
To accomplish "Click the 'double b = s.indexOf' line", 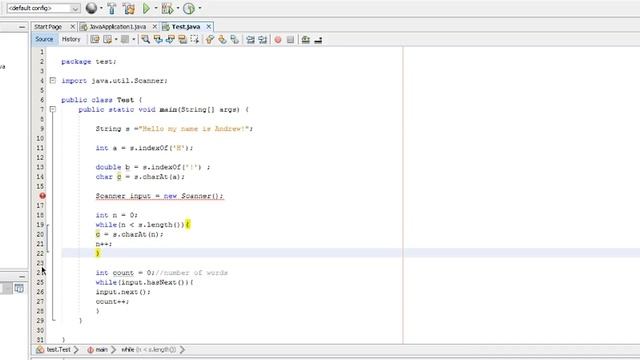I will [x=153, y=167].
